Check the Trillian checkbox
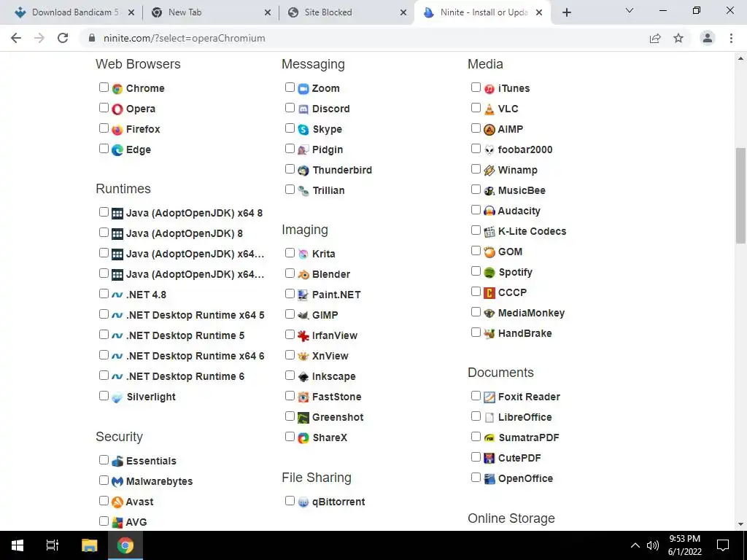Screen dimensions: 747x560 point(290,190)
